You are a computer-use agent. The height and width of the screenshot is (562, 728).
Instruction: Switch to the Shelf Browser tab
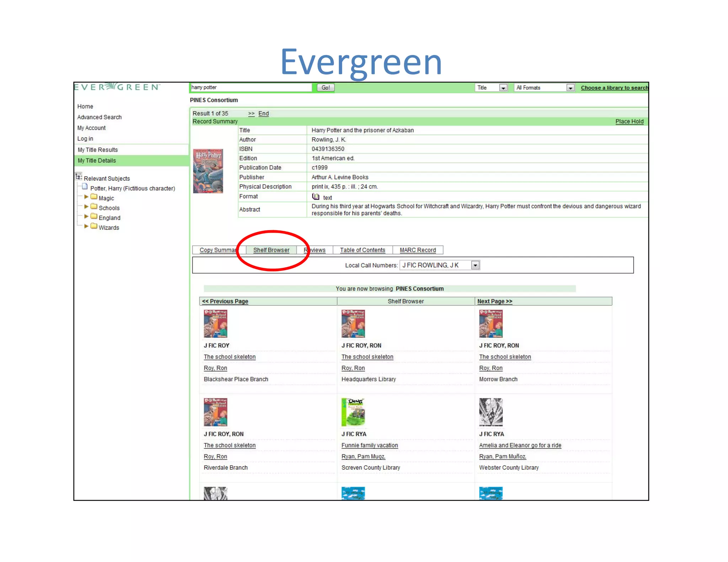point(271,250)
